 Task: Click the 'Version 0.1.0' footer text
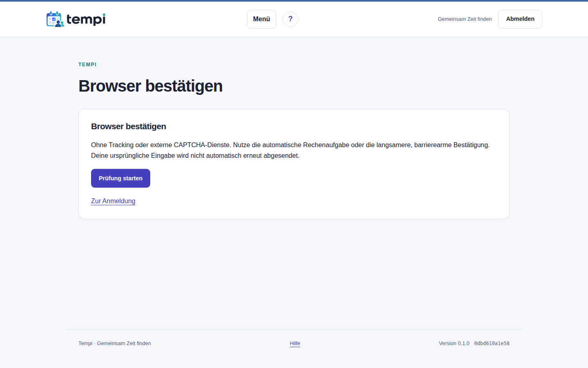coord(454,343)
